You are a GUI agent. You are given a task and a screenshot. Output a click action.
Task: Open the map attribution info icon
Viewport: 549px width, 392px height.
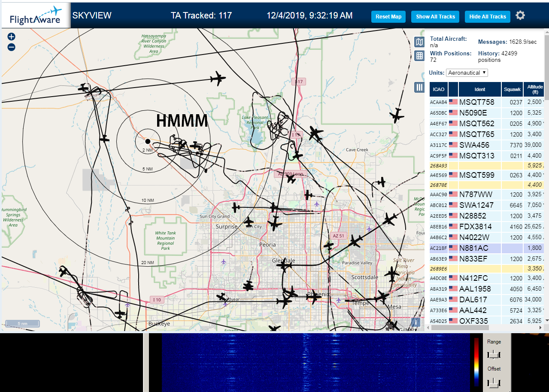[x=415, y=322]
